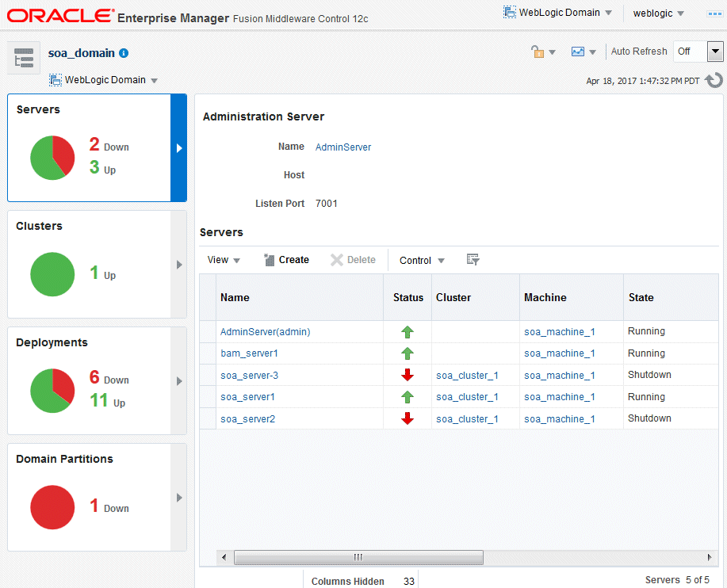Screen dimensions: 727x588
Task: Click the green up status for bam_server1
Action: pos(408,353)
